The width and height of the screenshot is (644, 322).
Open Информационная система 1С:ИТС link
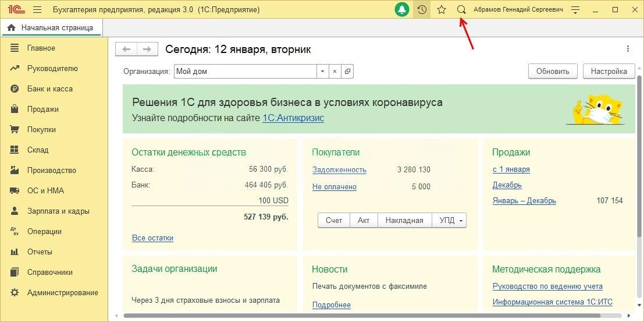pyautogui.click(x=553, y=302)
